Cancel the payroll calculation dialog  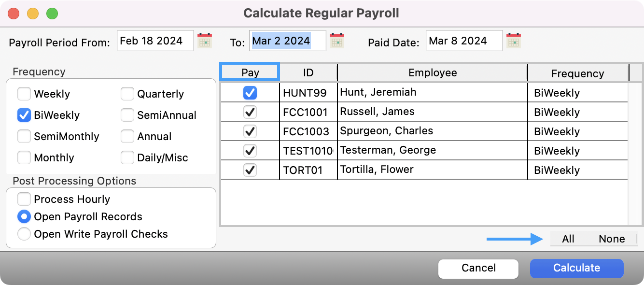tap(478, 268)
